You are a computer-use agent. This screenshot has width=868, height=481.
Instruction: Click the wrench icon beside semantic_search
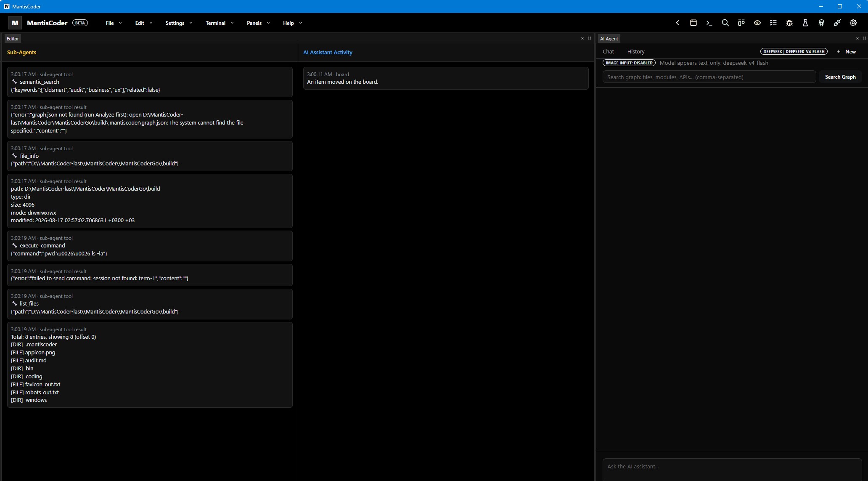pos(15,82)
